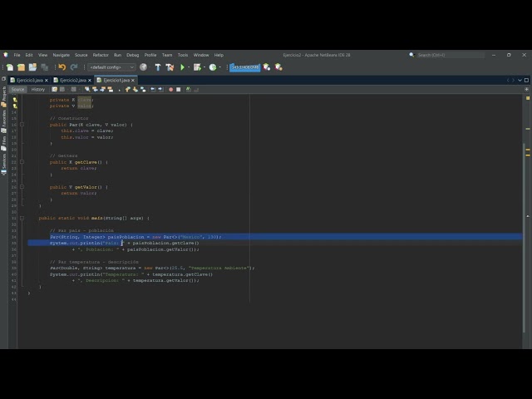Open the default config dropdown
The width and height of the screenshot is (532, 399).
coord(111,67)
